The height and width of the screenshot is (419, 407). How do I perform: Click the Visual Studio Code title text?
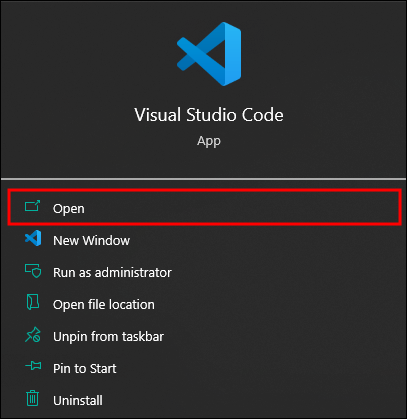[209, 115]
